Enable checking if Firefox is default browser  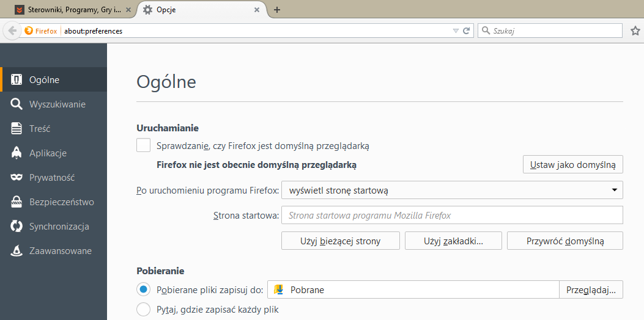tap(143, 145)
